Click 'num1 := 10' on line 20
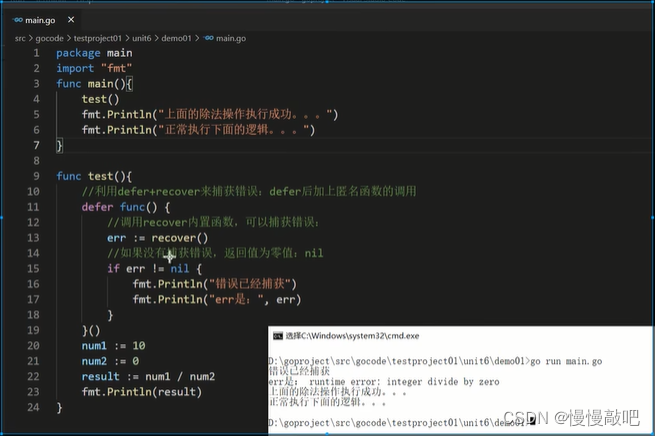 tap(113, 346)
